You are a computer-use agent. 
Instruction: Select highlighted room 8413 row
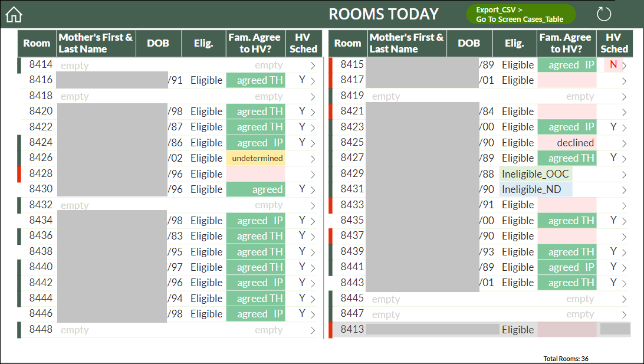[481, 330]
